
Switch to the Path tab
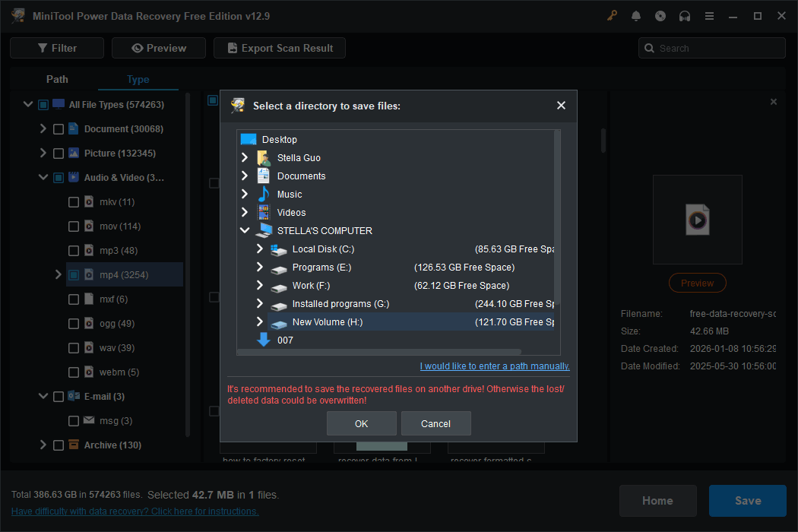click(57, 79)
